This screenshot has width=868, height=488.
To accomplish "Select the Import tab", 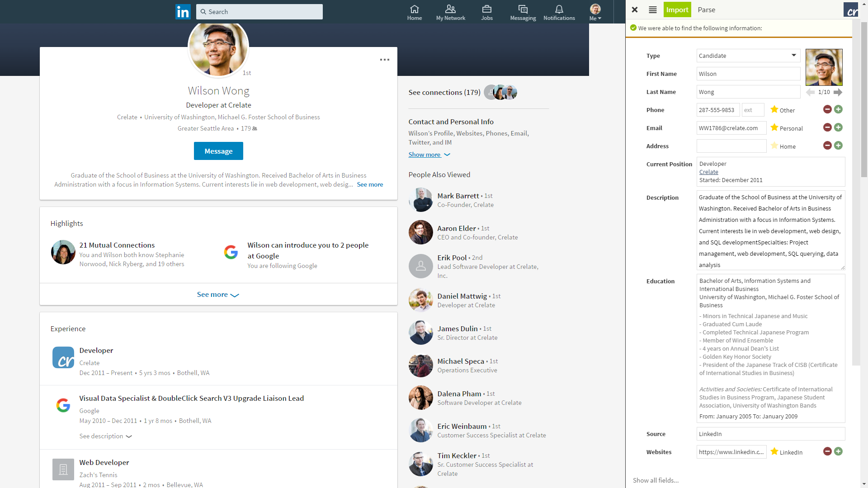I will click(x=677, y=10).
